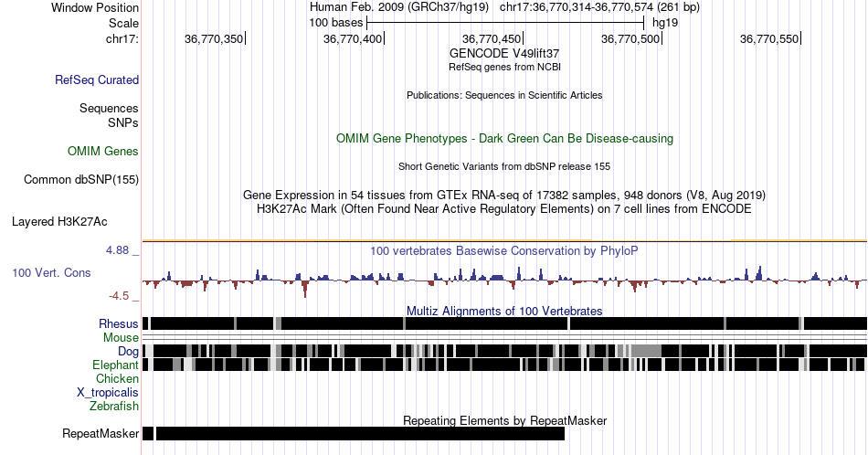Click Human Feb. 2009 (GRCh37/hg19) assembly text

point(399,7)
